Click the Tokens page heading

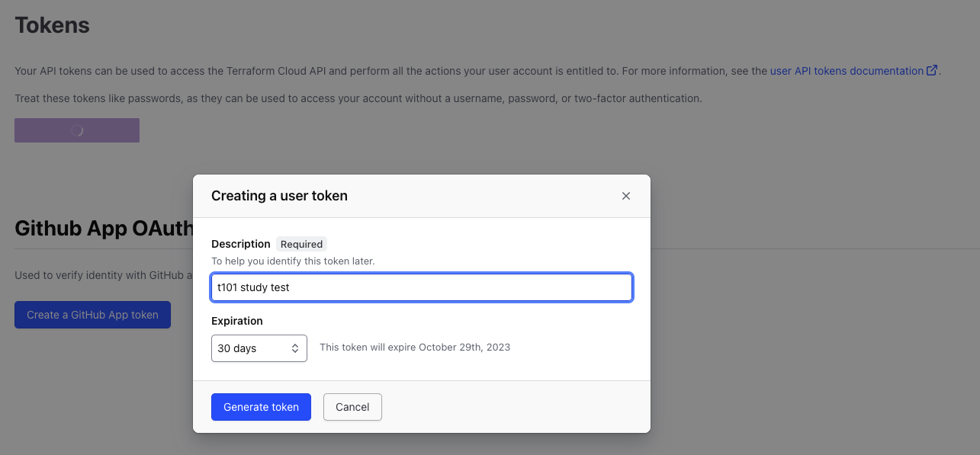pos(53,25)
